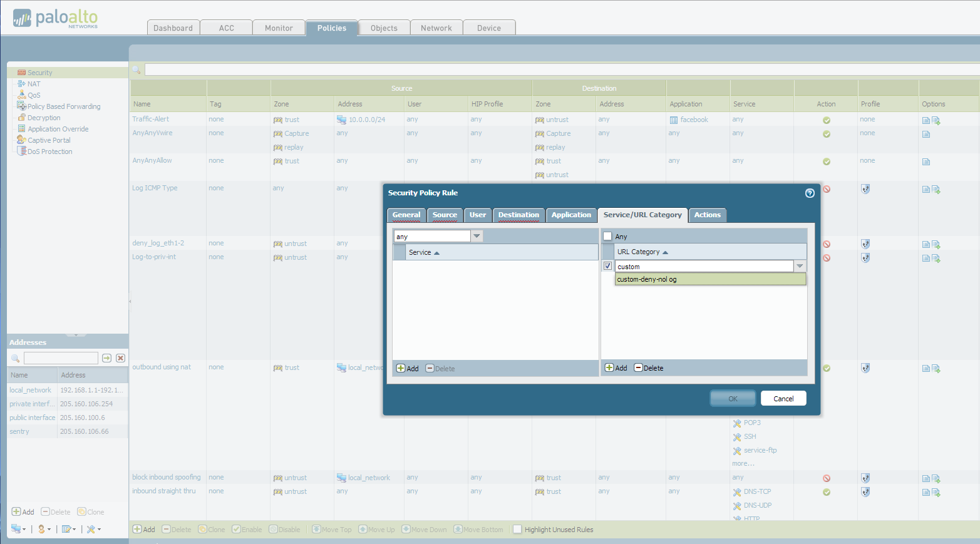The width and height of the screenshot is (980, 544).
Task: Click the 10.0.0.0/24 address icon
Action: point(341,120)
